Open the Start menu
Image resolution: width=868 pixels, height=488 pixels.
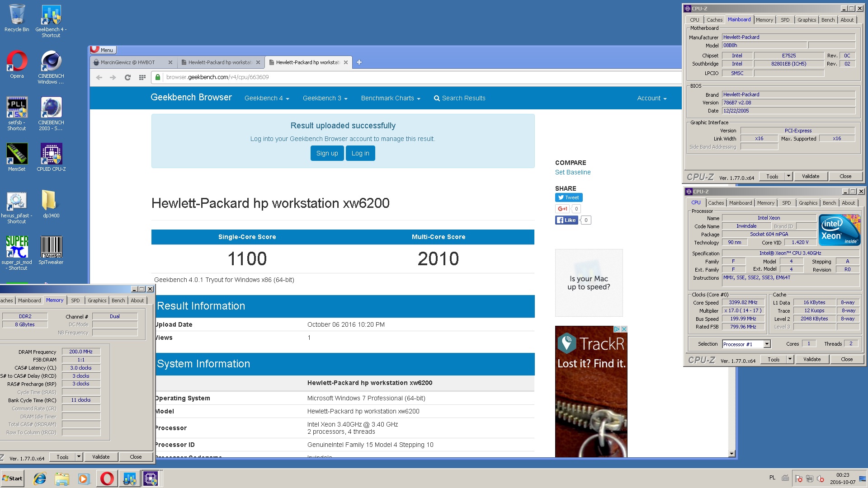(x=12, y=479)
